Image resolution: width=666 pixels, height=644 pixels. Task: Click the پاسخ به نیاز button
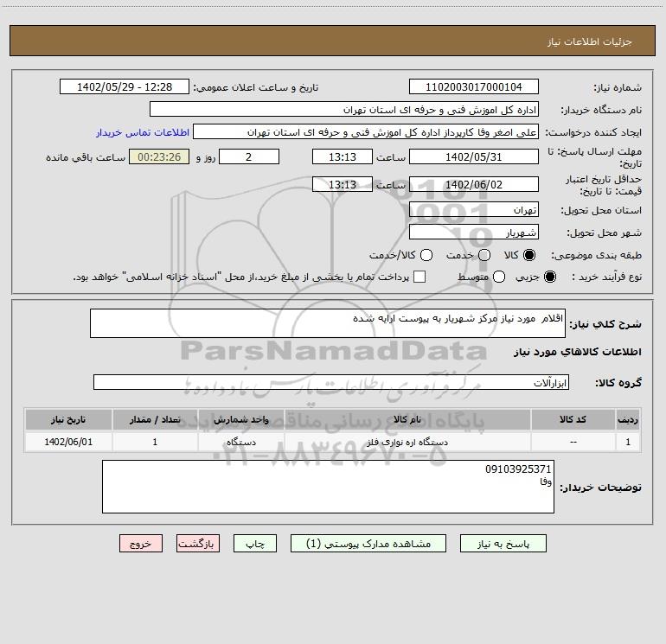point(503,544)
